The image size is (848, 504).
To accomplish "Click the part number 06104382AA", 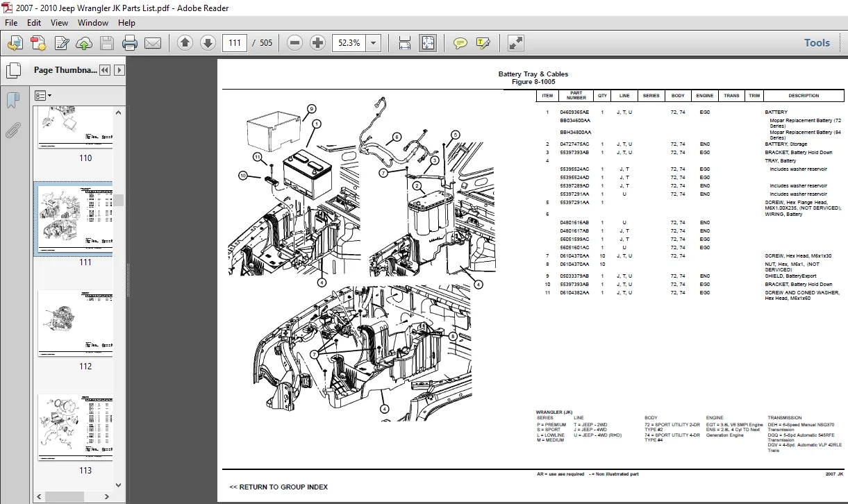I will [x=574, y=293].
